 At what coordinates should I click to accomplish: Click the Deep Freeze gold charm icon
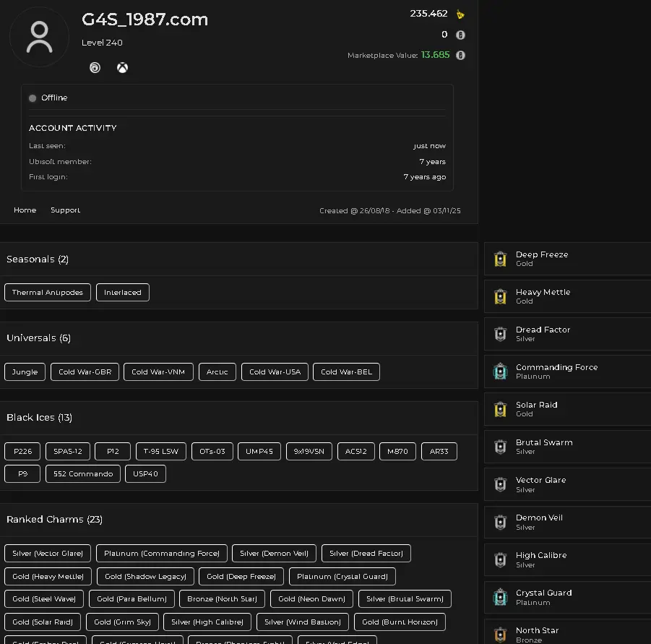click(500, 259)
